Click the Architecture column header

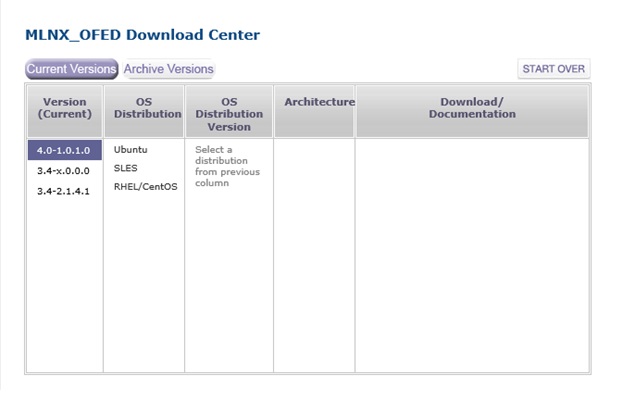click(x=314, y=111)
